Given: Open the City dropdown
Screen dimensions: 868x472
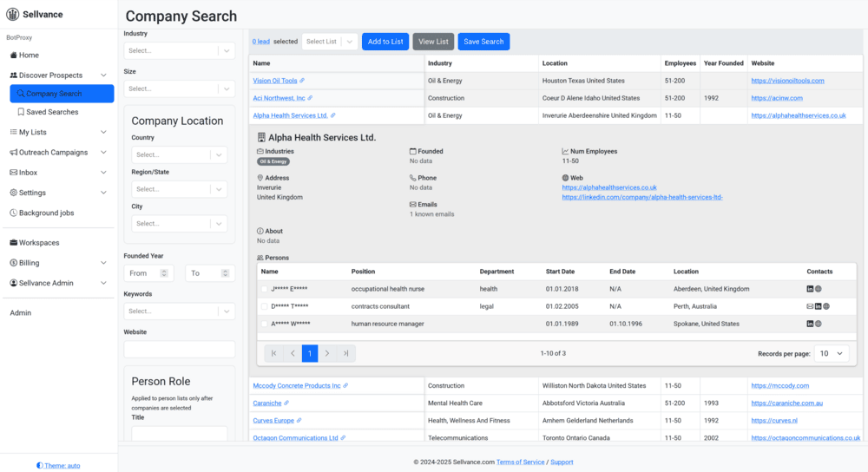Looking at the screenshot, I should coord(180,224).
